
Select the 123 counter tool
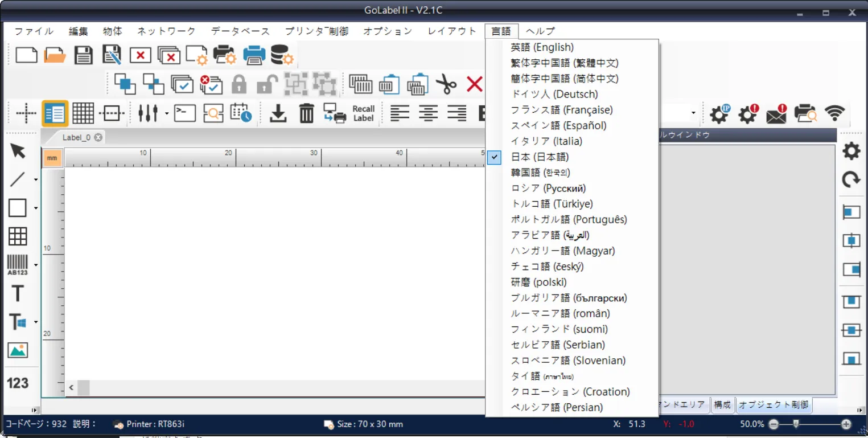(x=18, y=383)
